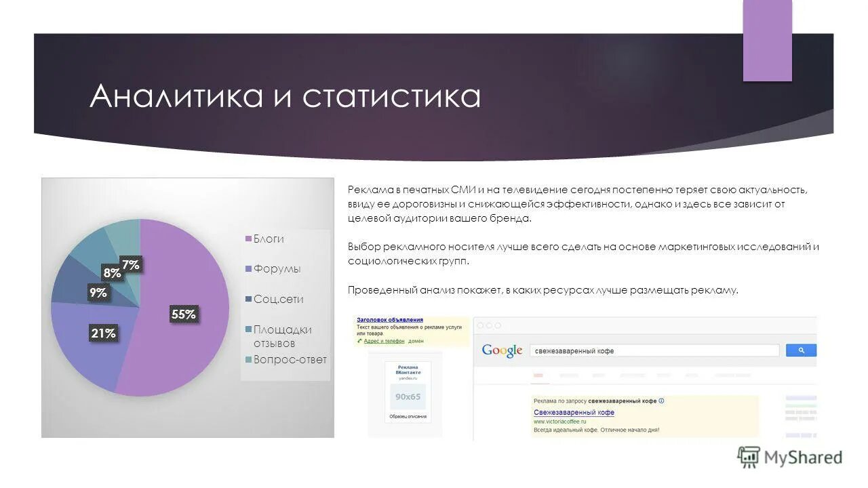Open the Свежезаваренный кофе ad link
The image size is (868, 488).
(x=573, y=412)
